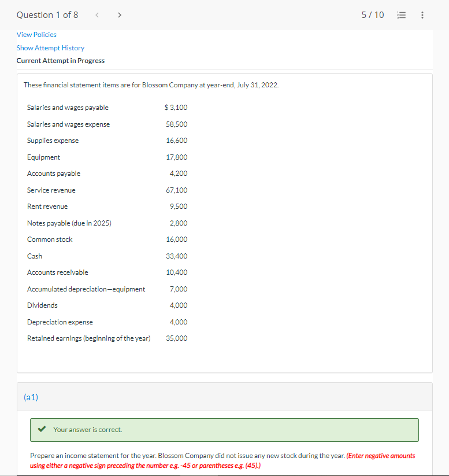Click the Blossom Company year-end intro sentence
This screenshot has height=476, width=449.
pyautogui.click(x=151, y=85)
